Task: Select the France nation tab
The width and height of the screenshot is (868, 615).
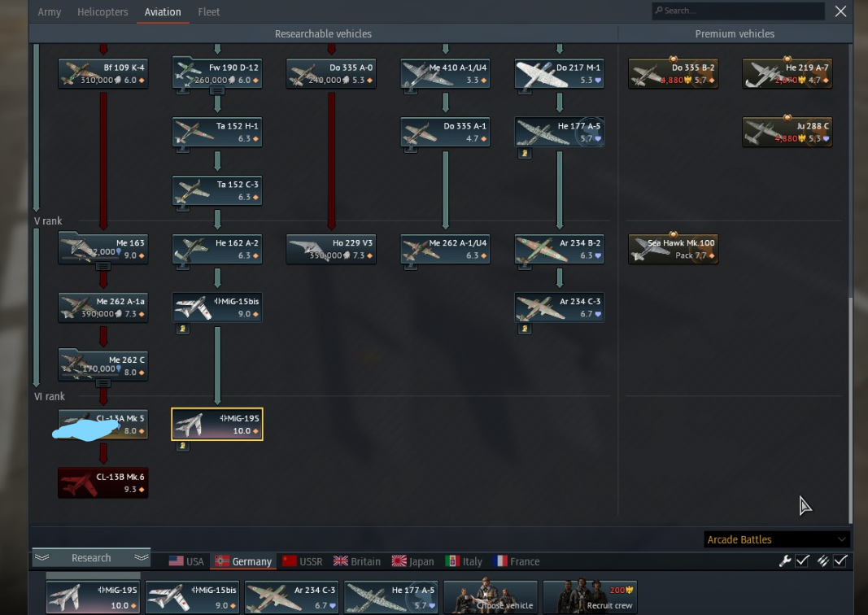Action: [x=516, y=561]
